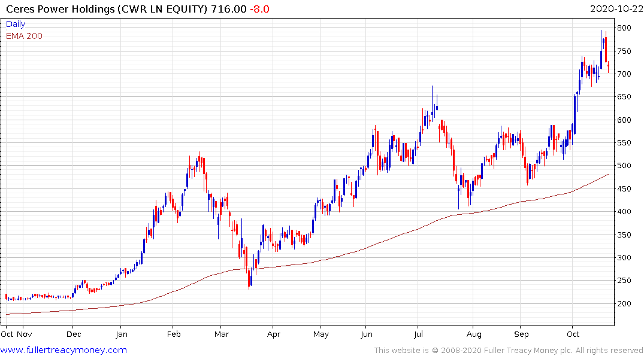The image size is (644, 359).
Task: Click the EMA 200 legend label
Action: [x=24, y=36]
